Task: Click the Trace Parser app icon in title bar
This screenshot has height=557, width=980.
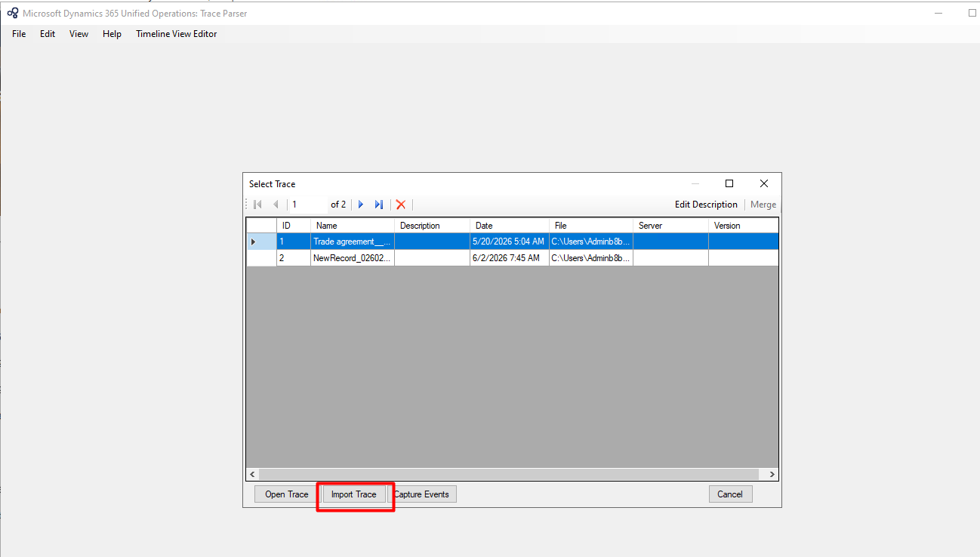Action: point(12,13)
